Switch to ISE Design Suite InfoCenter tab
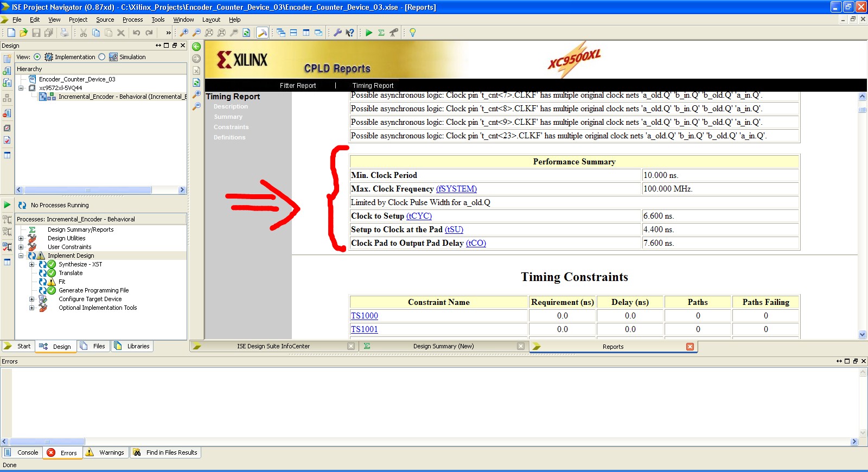 [x=273, y=346]
